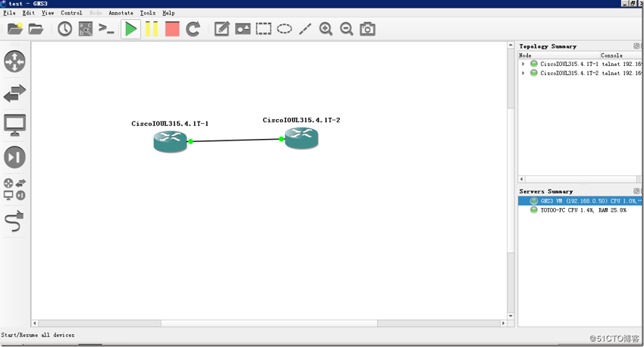Click canvas vertical scrollbar down arrow
The height and width of the screenshot is (347, 644).
click(510, 316)
